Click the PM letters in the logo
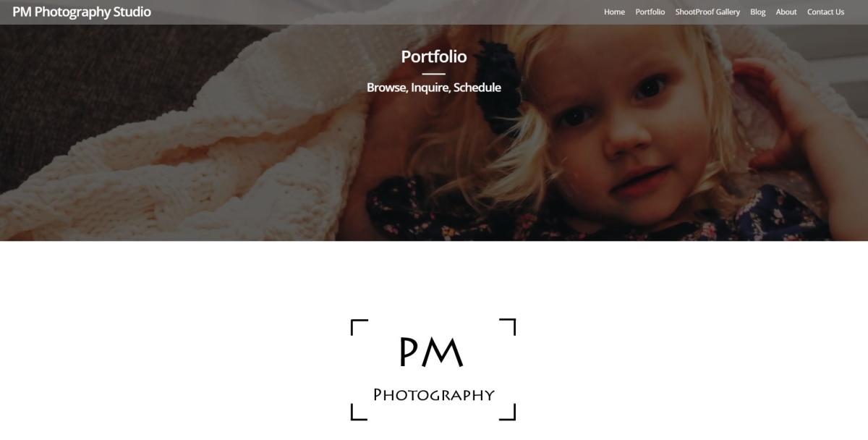 [x=431, y=352]
